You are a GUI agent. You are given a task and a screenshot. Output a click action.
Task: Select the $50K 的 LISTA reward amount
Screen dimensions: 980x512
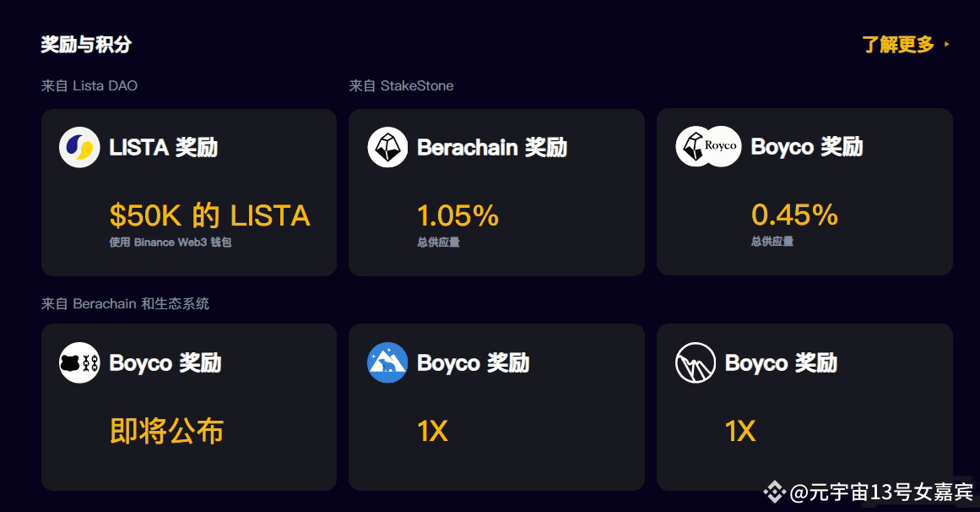coord(210,216)
